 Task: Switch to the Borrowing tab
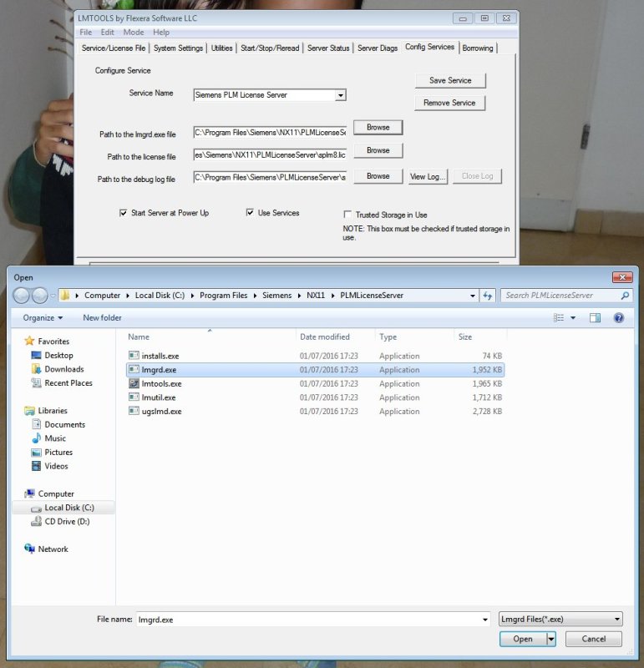click(x=477, y=48)
